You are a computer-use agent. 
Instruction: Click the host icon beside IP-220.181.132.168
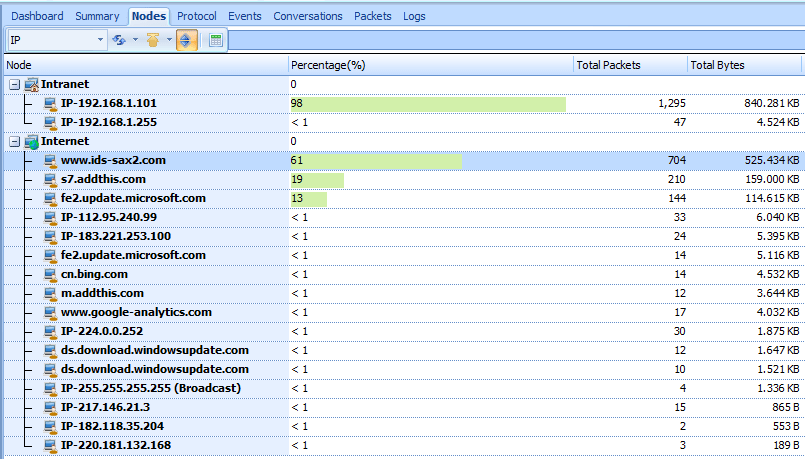point(50,446)
